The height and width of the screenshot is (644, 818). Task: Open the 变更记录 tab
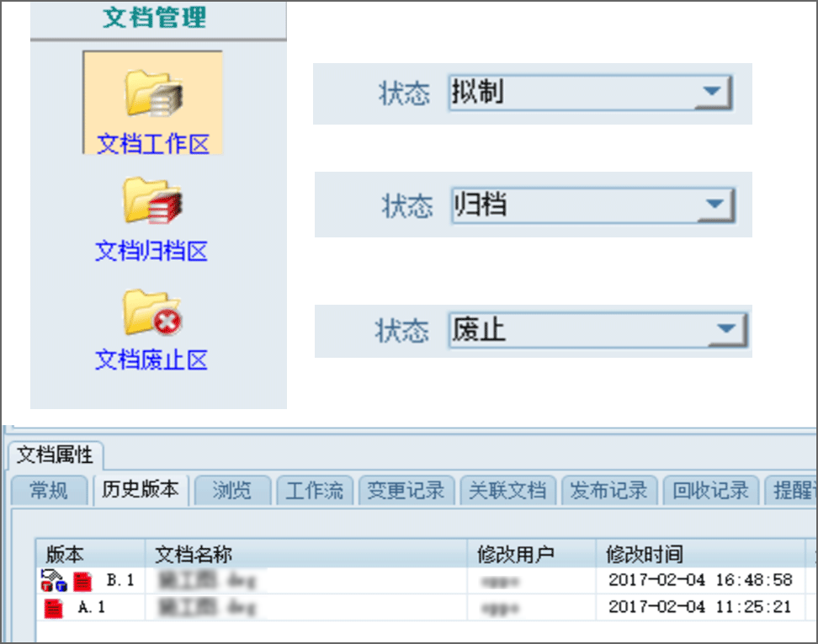[x=406, y=490]
